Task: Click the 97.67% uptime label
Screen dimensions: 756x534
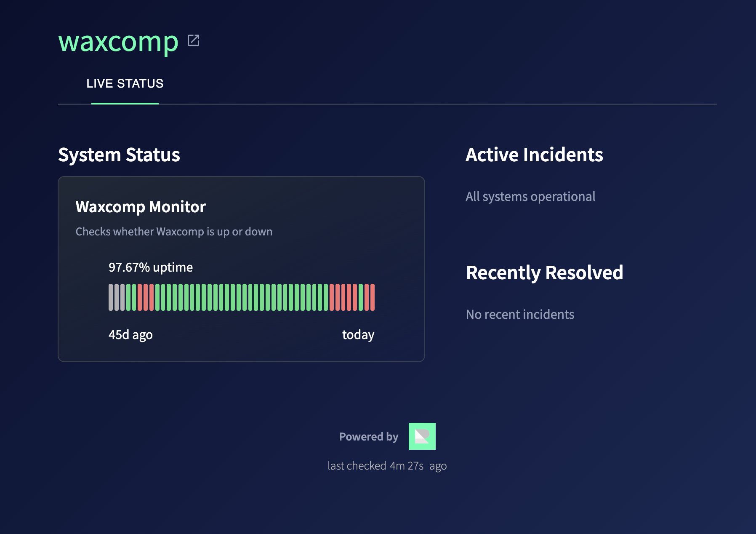Action: pyautogui.click(x=150, y=267)
